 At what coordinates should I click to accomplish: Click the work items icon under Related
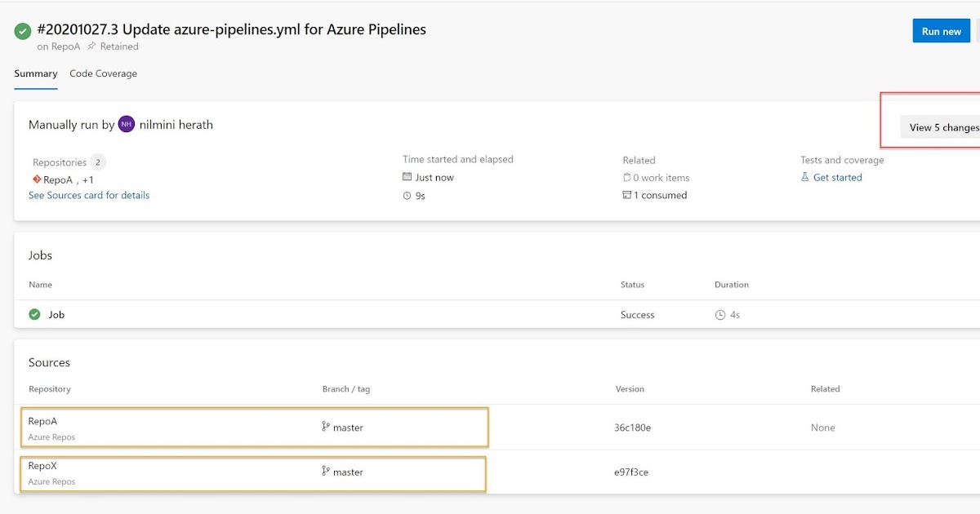626,177
